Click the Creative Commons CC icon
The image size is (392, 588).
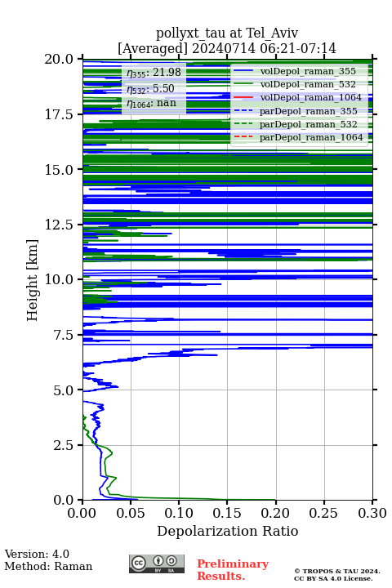coord(138,563)
